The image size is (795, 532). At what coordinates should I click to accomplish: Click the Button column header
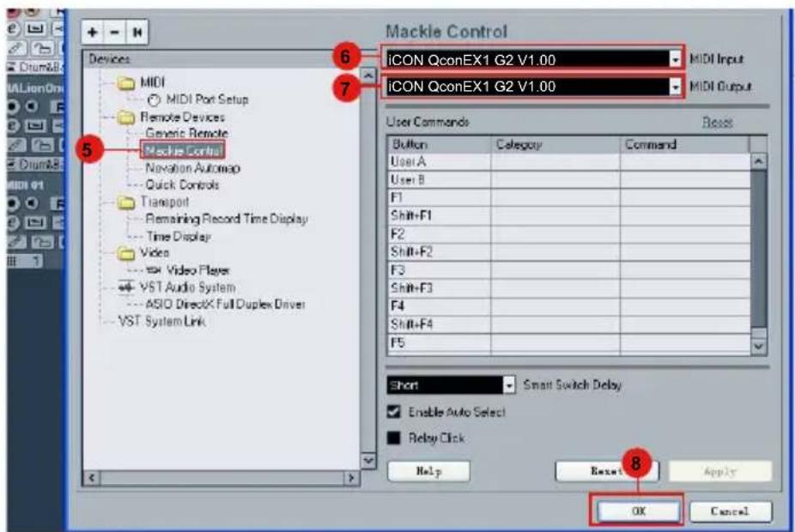point(439,144)
